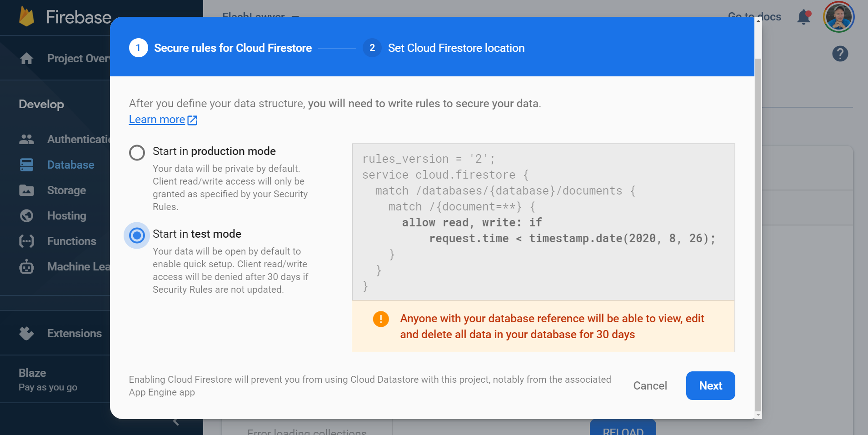Select Start in test mode
The image size is (868, 435).
[136, 235]
